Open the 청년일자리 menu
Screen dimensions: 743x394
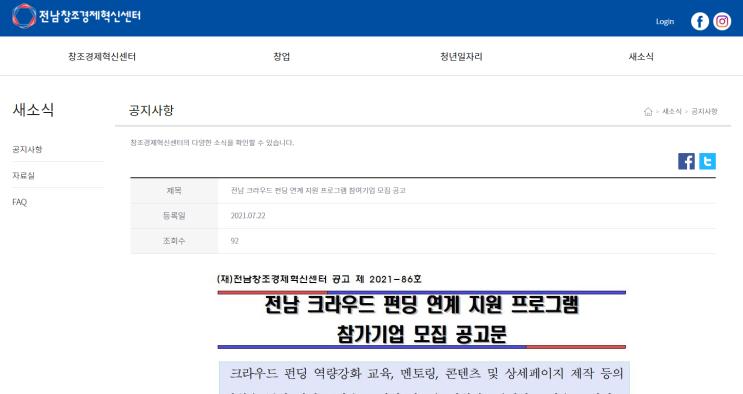point(461,56)
